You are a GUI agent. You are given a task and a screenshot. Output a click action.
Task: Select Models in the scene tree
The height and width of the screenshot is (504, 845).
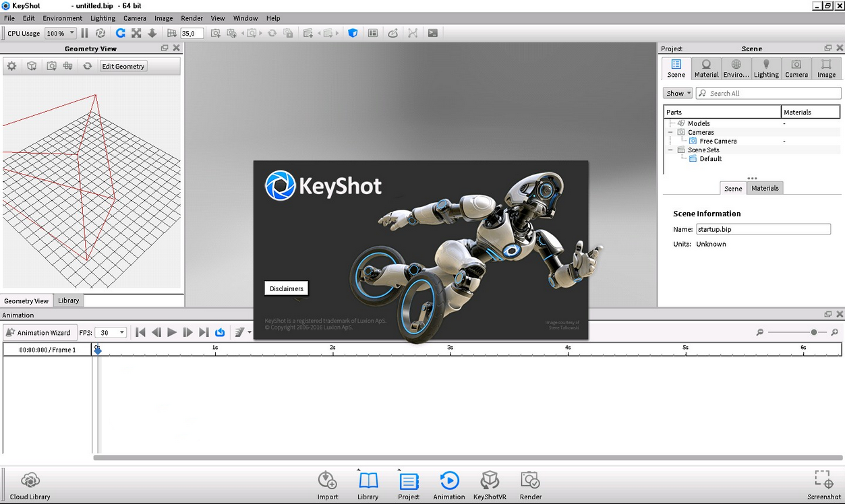pyautogui.click(x=699, y=123)
